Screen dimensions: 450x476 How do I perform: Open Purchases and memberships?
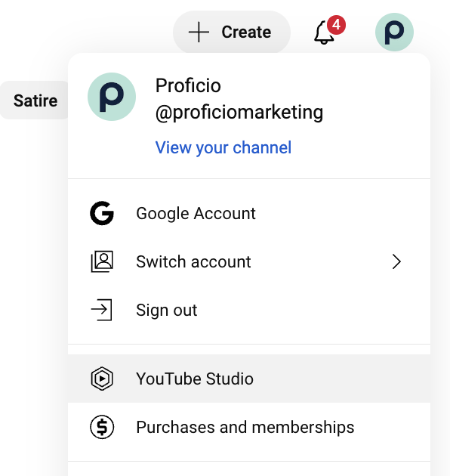pyautogui.click(x=249, y=427)
